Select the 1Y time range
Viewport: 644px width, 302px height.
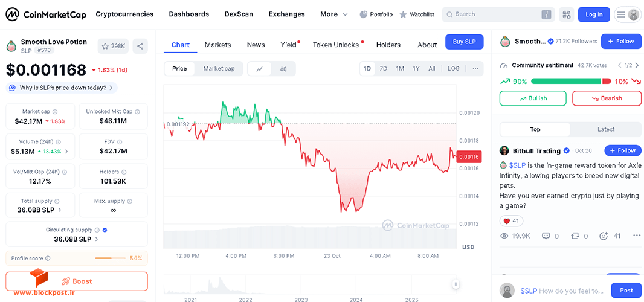click(x=416, y=69)
